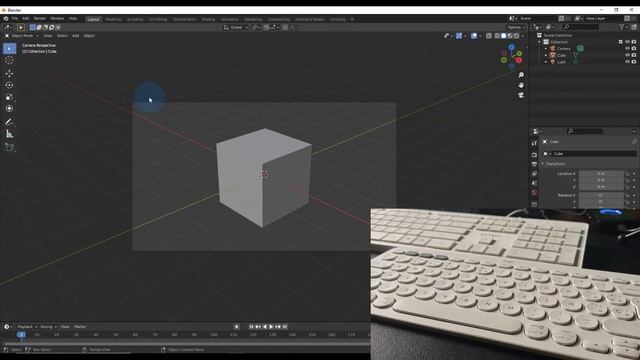Disable Light in renders via camera icon
The width and height of the screenshot is (640, 360).
634,62
